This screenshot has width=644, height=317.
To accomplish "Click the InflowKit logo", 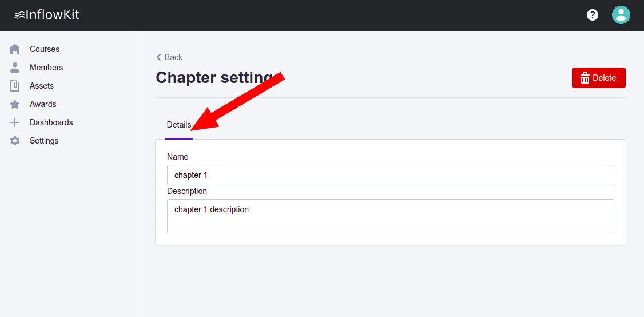I will point(47,15).
